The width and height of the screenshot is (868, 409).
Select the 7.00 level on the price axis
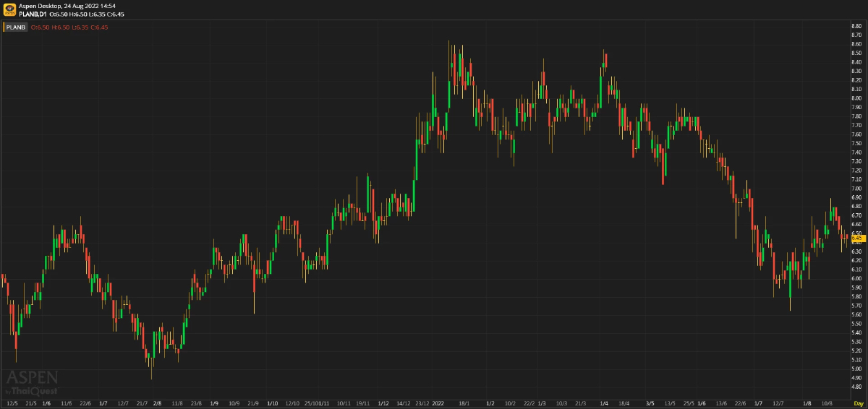[x=856, y=188]
